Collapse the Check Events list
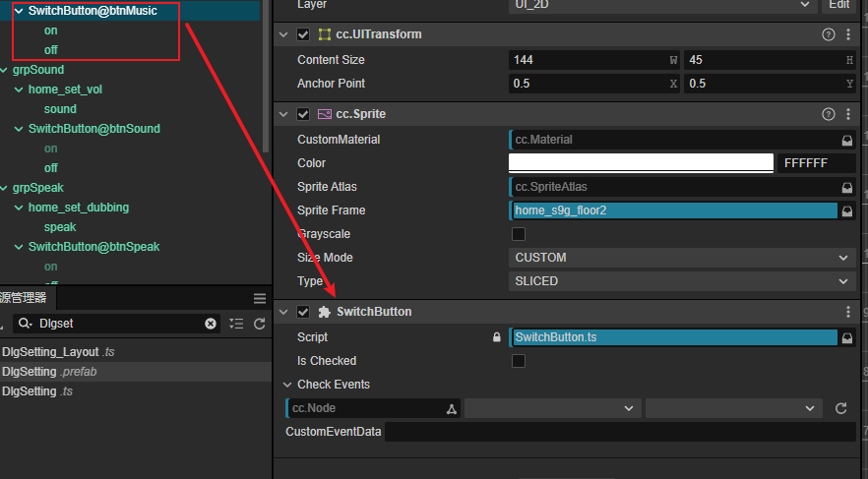This screenshot has height=479, width=868. click(x=287, y=385)
